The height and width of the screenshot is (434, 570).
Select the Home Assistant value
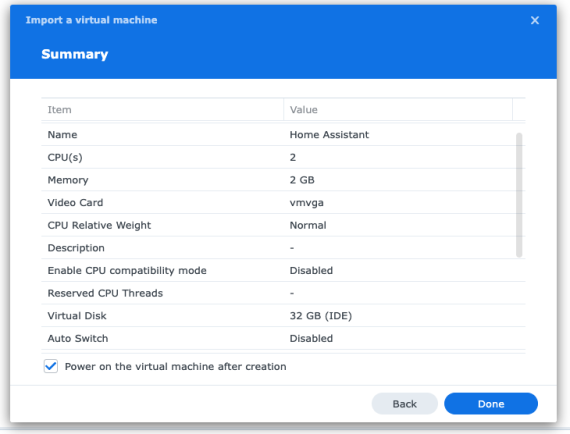[329, 135]
